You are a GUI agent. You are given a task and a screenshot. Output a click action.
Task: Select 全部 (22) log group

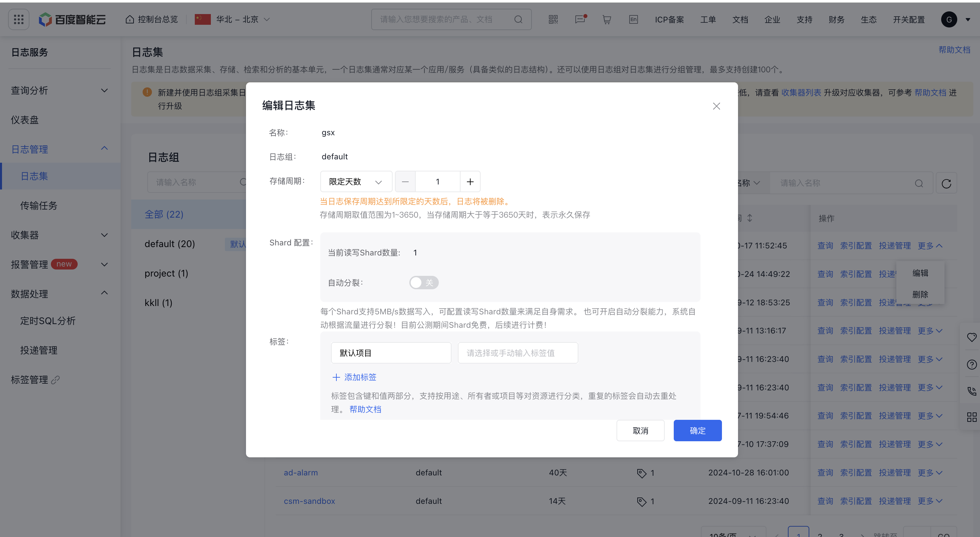point(189,215)
